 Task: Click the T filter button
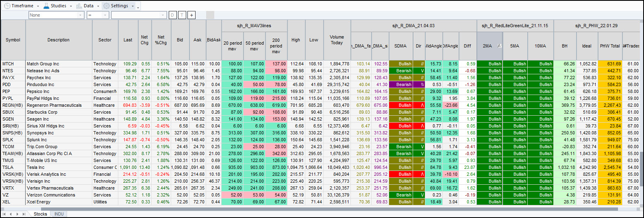click(182, 15)
